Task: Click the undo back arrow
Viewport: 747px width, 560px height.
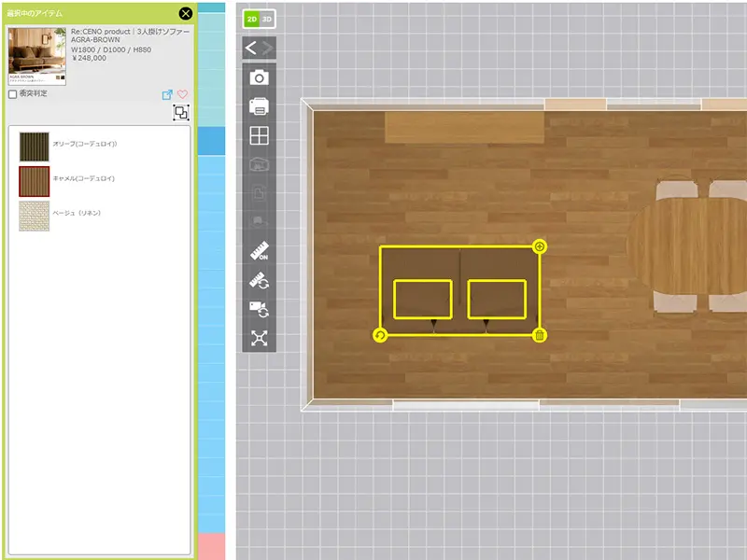Action: click(x=250, y=48)
